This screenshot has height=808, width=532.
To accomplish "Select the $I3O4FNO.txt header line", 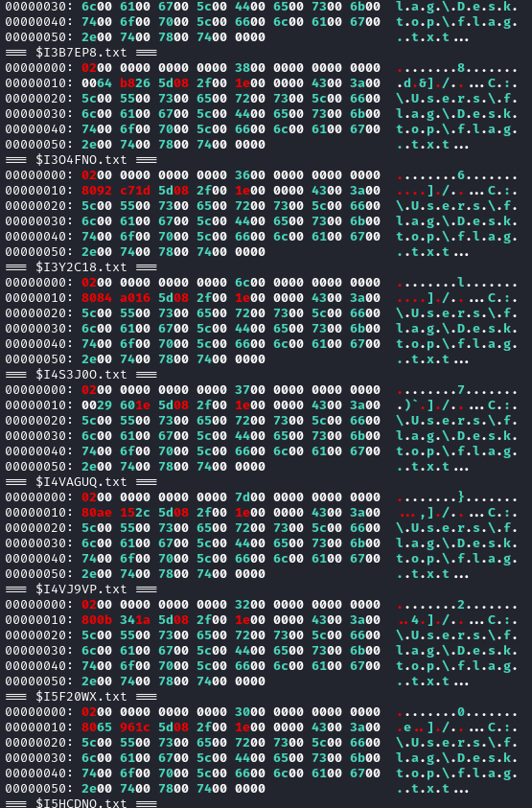I will (81, 160).
